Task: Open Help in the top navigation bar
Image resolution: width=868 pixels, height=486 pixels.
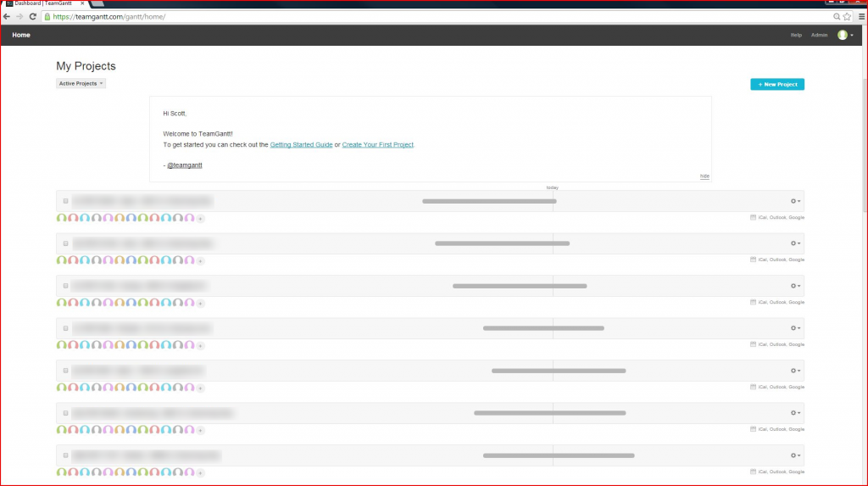Action: (796, 35)
